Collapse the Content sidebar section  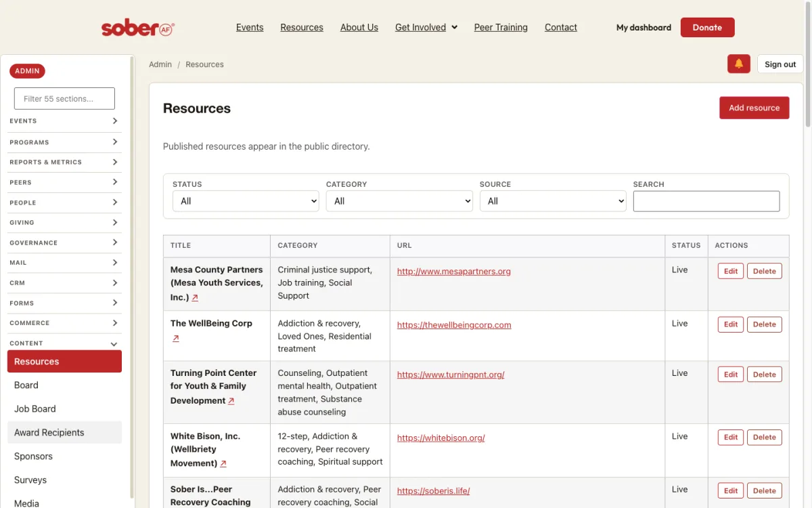coord(64,343)
